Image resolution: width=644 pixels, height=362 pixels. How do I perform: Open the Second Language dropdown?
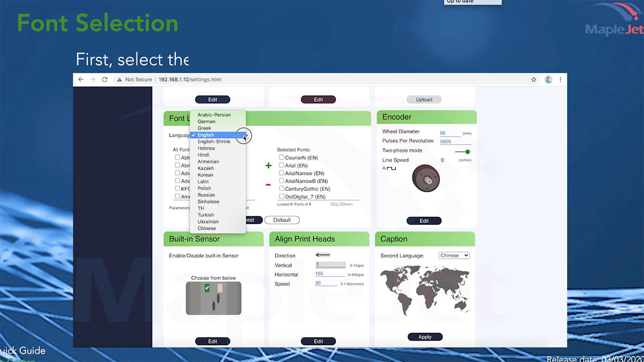click(454, 255)
